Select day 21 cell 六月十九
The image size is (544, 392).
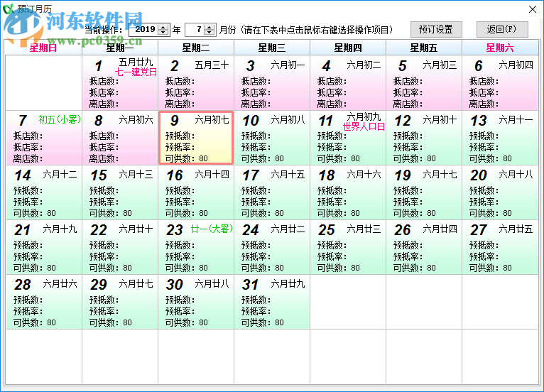click(x=44, y=247)
